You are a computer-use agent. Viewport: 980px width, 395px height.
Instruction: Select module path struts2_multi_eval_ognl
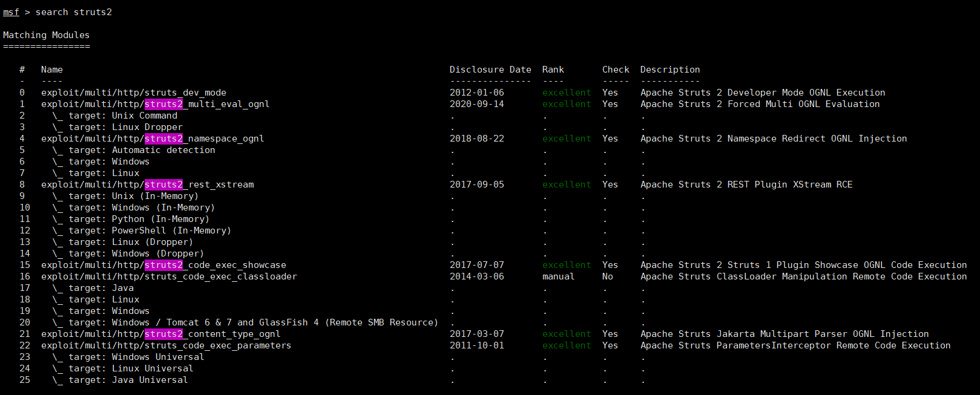click(x=156, y=104)
